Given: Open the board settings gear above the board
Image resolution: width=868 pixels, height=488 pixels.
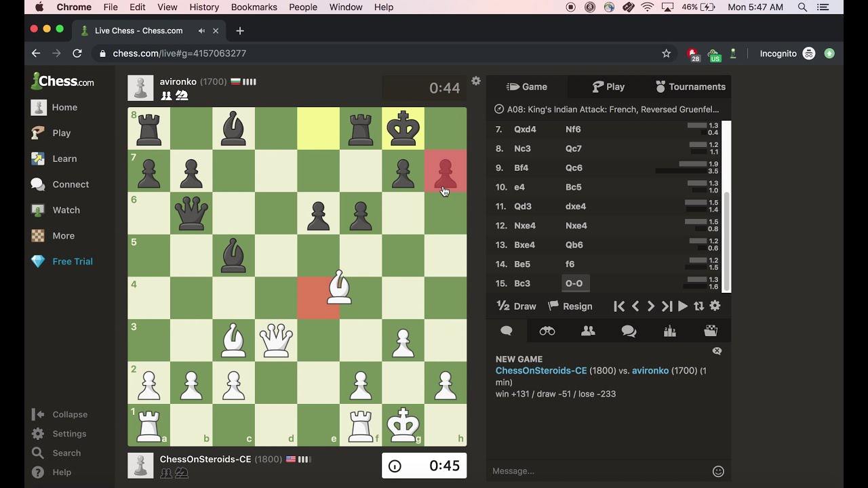Looking at the screenshot, I should pyautogui.click(x=476, y=81).
